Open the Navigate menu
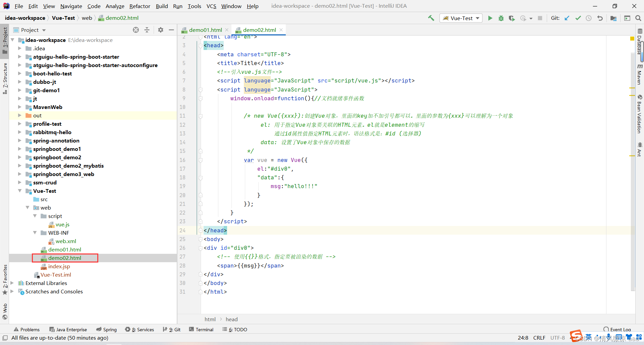The image size is (644, 345). coord(71,6)
